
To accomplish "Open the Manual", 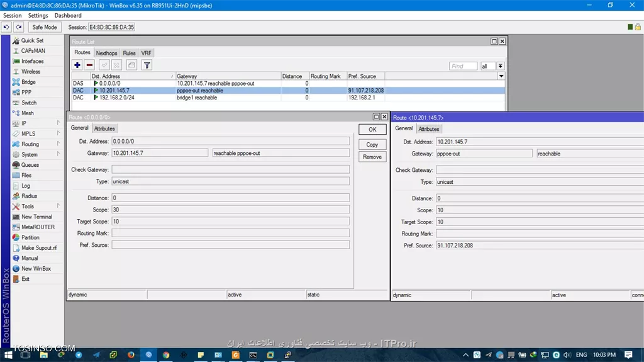I will pos(30,258).
